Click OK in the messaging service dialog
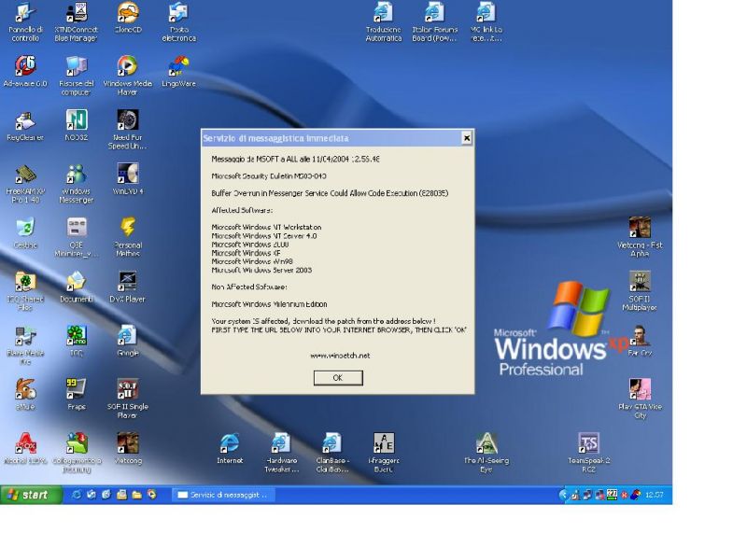Image resolution: width=747 pixels, height=560 pixels. (338, 378)
